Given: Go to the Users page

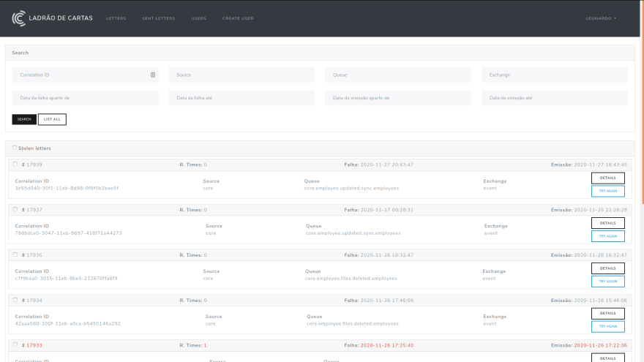Looking at the screenshot, I should click(x=199, y=18).
